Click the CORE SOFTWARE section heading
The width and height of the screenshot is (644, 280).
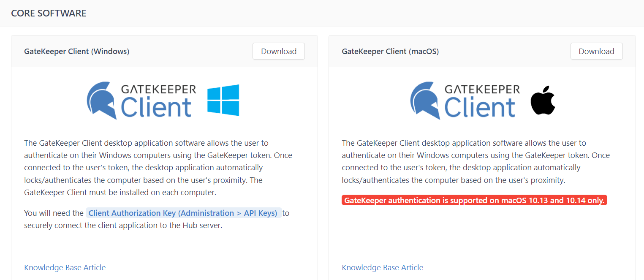[x=49, y=13]
